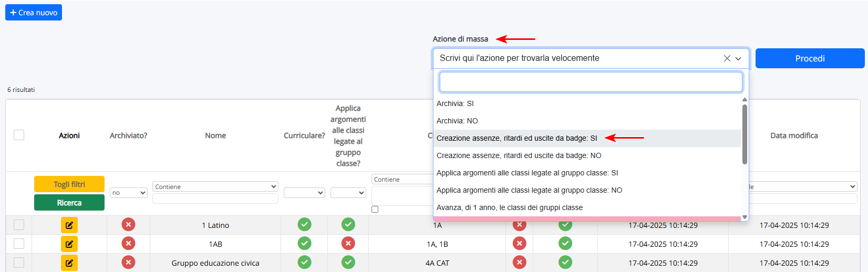Viewport: 868px width, 272px height.
Task: Open the Curriculare filter dropdown
Action: pos(304,193)
